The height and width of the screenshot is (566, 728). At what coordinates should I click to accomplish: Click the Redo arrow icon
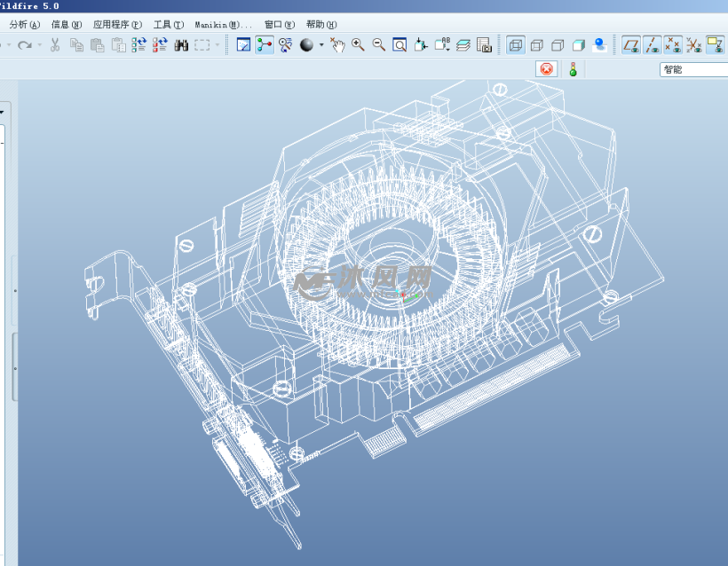(x=24, y=44)
